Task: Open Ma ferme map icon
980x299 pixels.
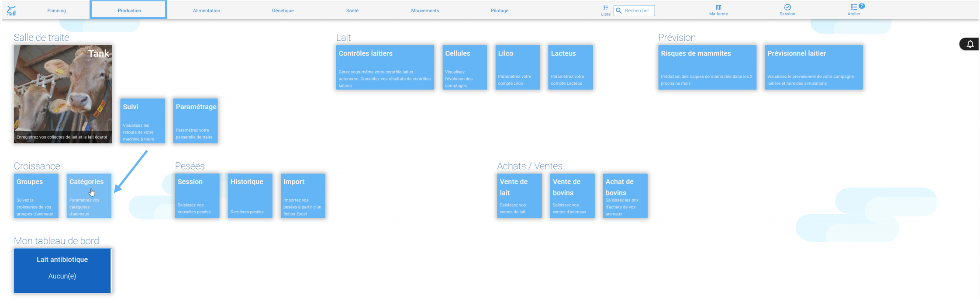Action: coord(718,10)
